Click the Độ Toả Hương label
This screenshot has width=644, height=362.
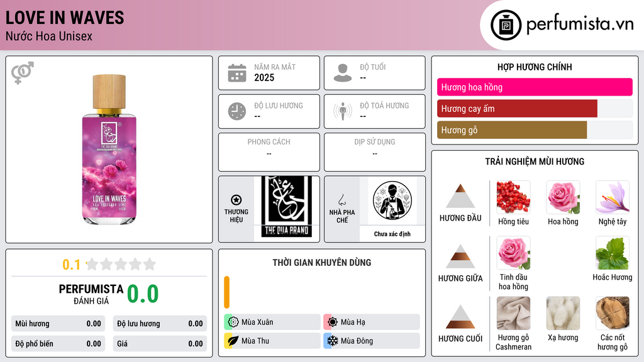pos(384,106)
